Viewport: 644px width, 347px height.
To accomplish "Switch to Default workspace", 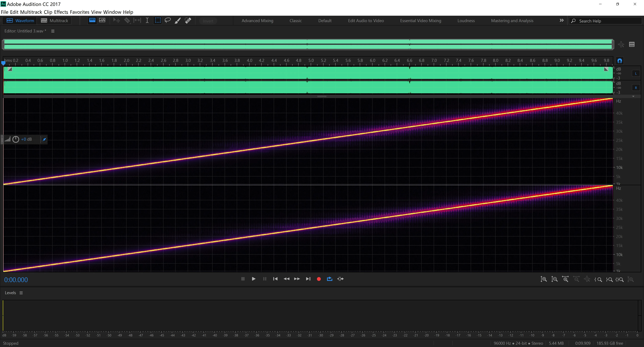I will coord(325,21).
